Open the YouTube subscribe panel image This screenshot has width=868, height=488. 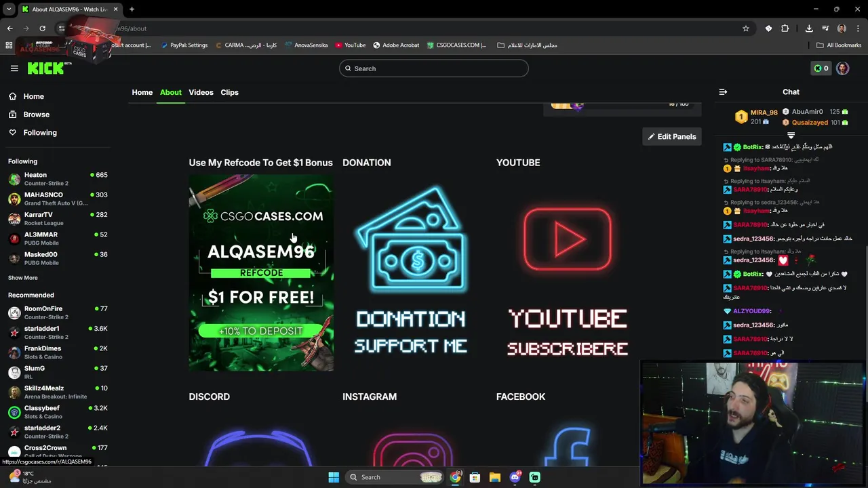[x=568, y=272]
